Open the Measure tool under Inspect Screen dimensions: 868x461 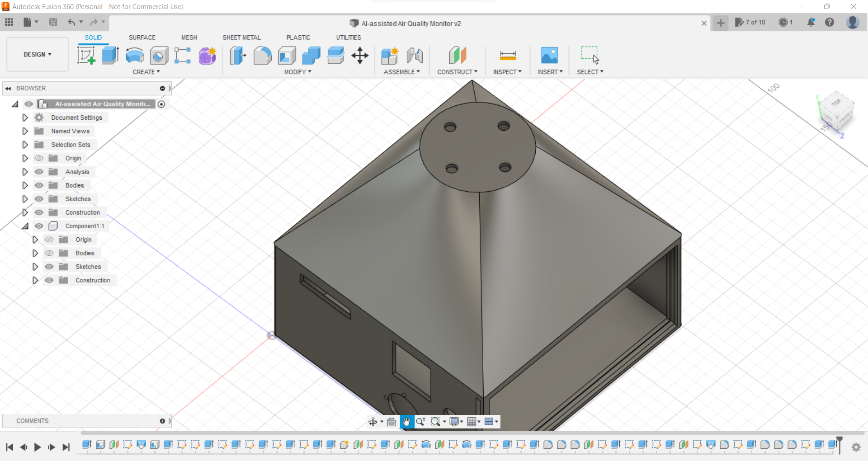pyautogui.click(x=507, y=55)
